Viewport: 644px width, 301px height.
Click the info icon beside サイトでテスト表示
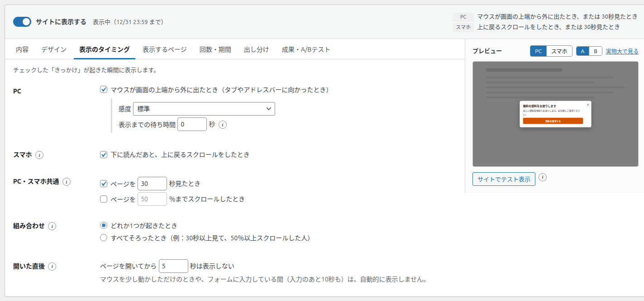coord(543,177)
